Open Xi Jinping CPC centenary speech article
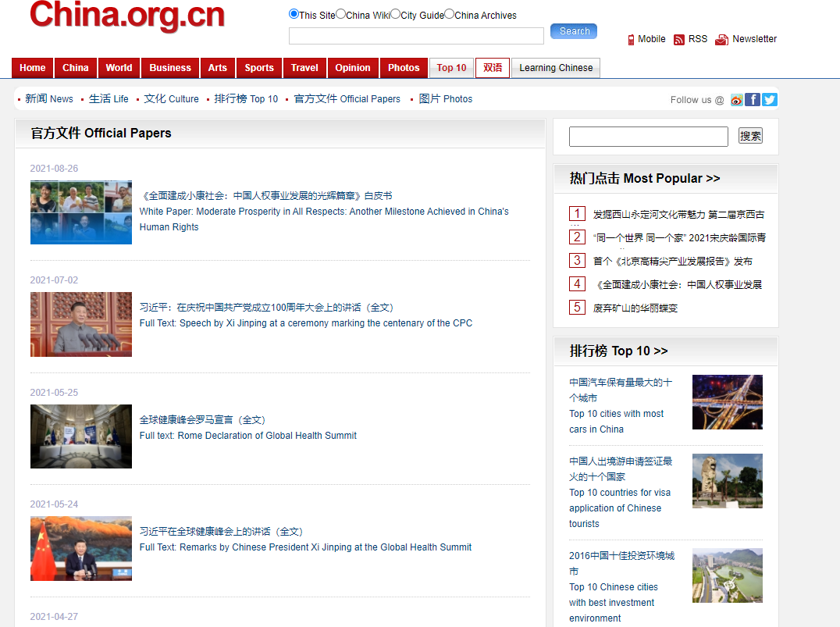The image size is (840, 627). click(306, 323)
